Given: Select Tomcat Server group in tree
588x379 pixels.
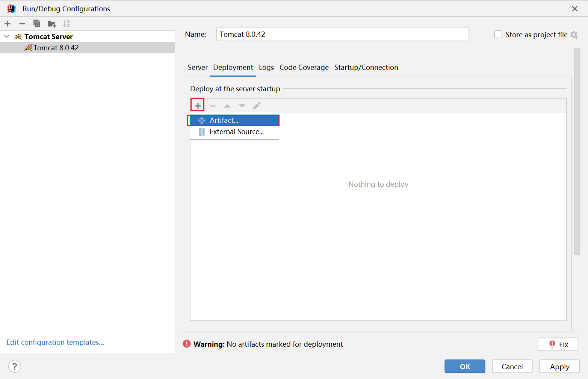Looking at the screenshot, I should coord(48,36).
